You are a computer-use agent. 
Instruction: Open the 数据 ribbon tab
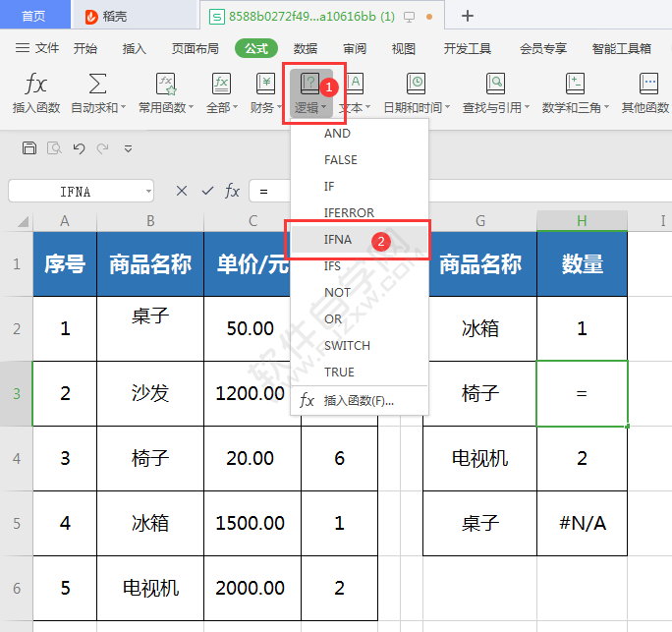pyautogui.click(x=306, y=48)
